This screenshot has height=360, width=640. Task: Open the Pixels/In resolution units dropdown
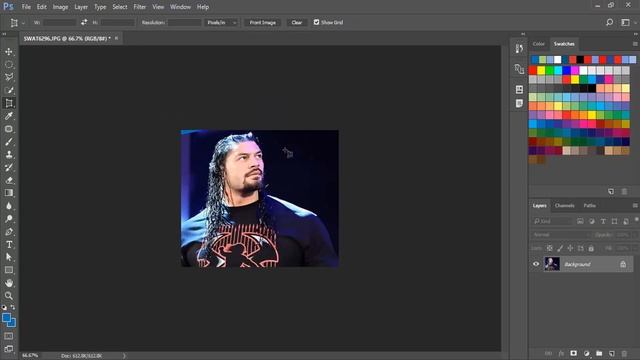click(221, 22)
